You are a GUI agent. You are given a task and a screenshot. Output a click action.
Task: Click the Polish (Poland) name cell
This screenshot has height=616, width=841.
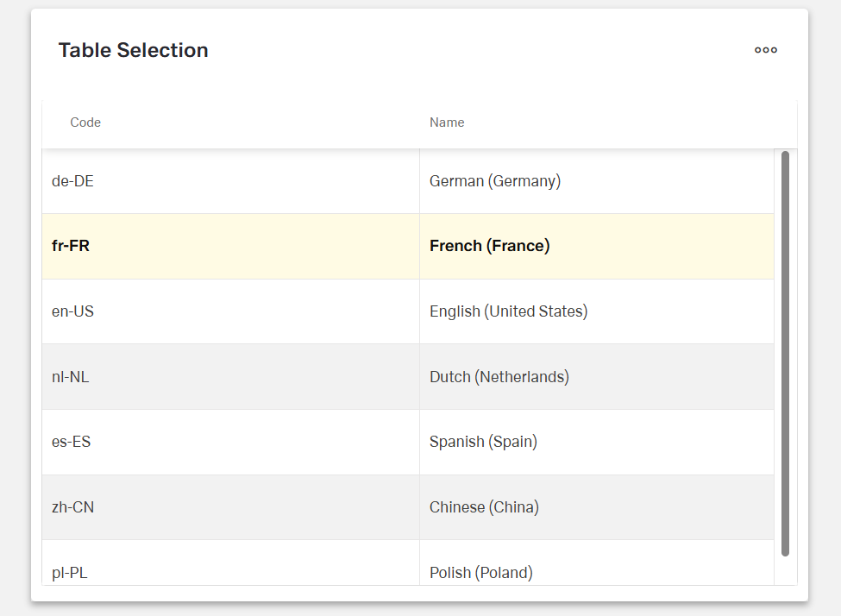coord(480,572)
